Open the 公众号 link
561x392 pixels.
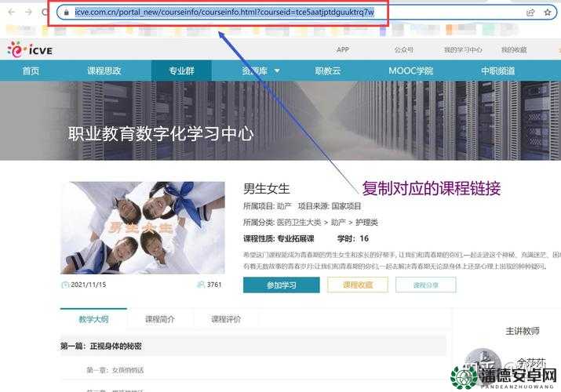click(x=403, y=49)
